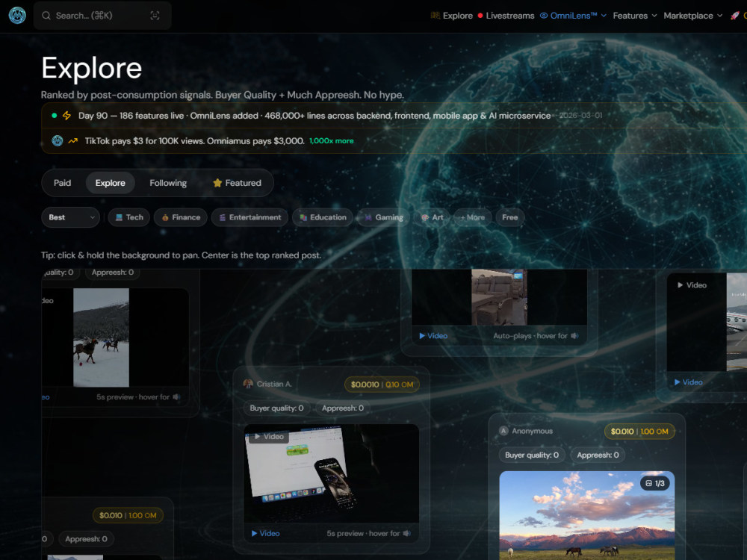Image resolution: width=747 pixels, height=560 pixels.
Task: Click the Omniamus logo in the TikTok pays banner
Action: (58, 141)
